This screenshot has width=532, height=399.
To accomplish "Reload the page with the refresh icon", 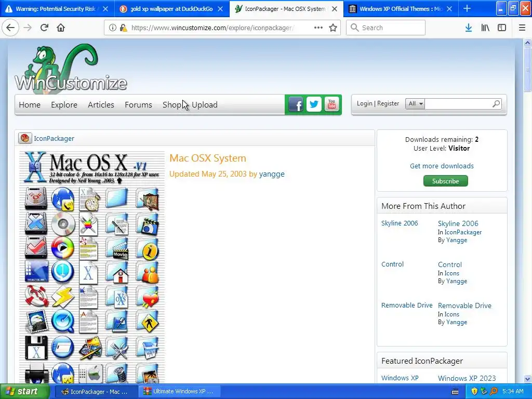I will [44, 28].
